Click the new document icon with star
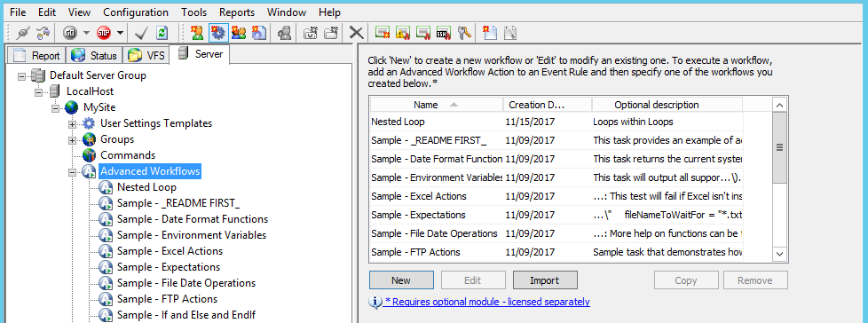The image size is (868, 323). click(x=489, y=33)
